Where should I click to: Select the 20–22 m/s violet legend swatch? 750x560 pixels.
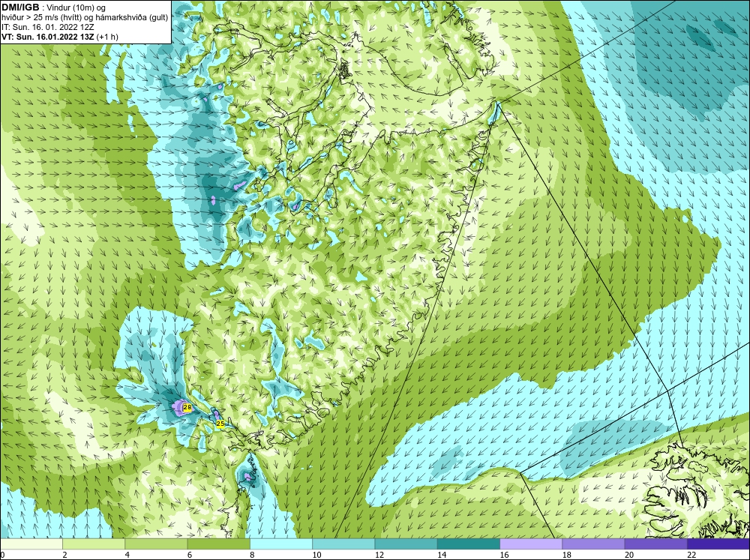(x=656, y=544)
